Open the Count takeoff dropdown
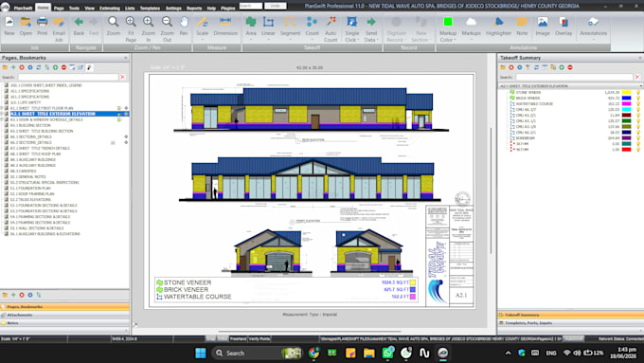 (312, 40)
